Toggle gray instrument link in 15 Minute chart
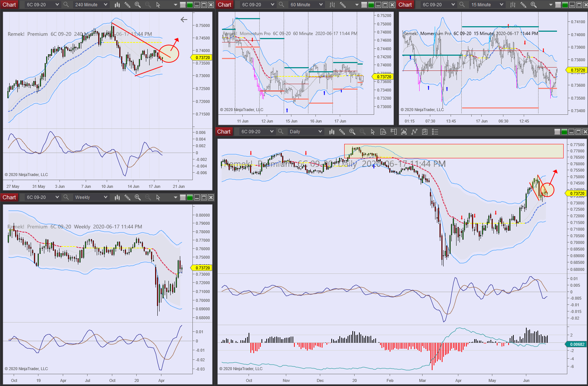588x386 pixels. coord(558,5)
